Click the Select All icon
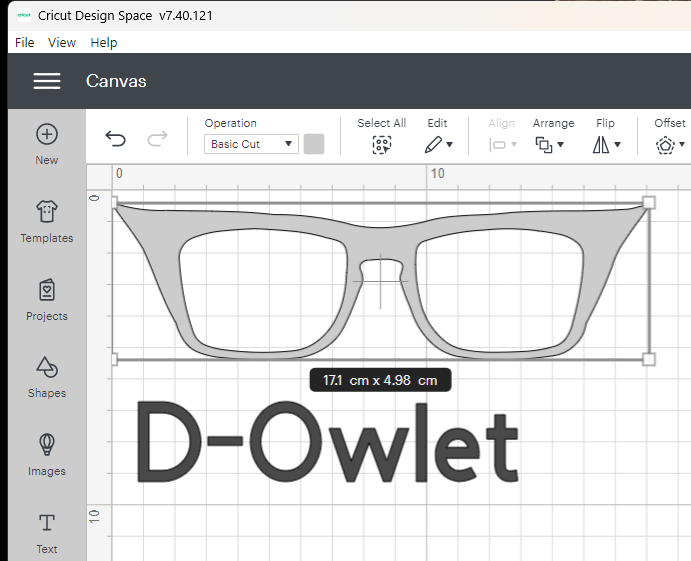 coord(381,144)
